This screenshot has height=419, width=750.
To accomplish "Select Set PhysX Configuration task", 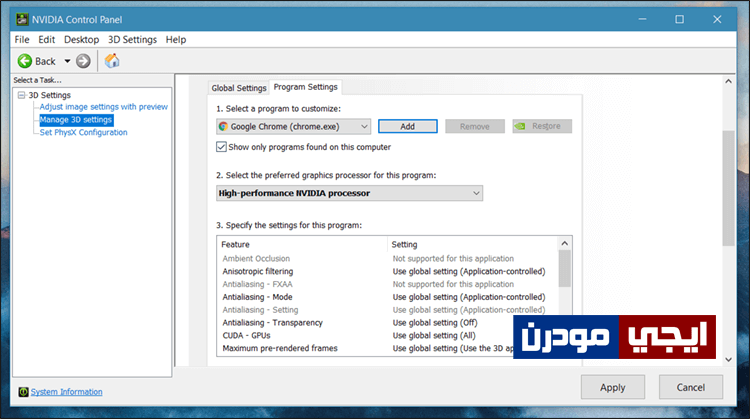I will click(x=84, y=132).
